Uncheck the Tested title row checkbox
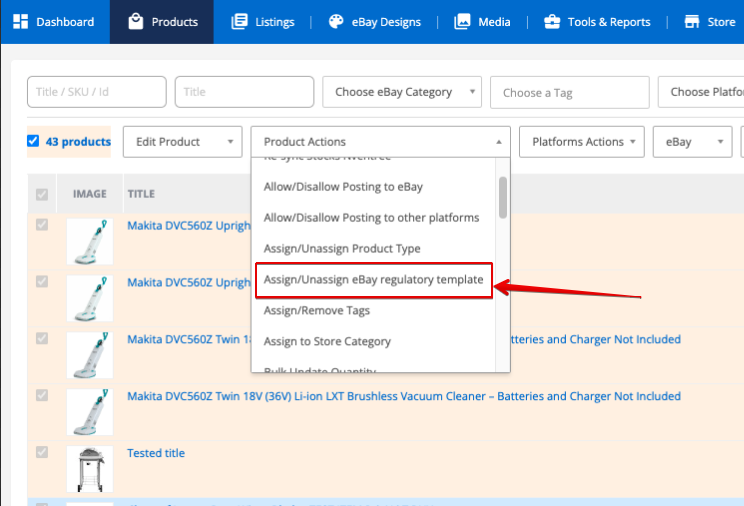 tap(42, 452)
